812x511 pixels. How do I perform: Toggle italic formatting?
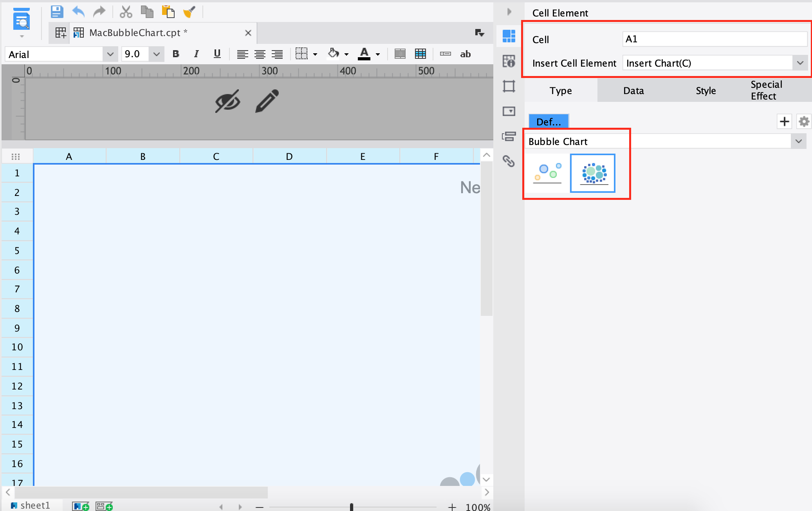tap(196, 54)
